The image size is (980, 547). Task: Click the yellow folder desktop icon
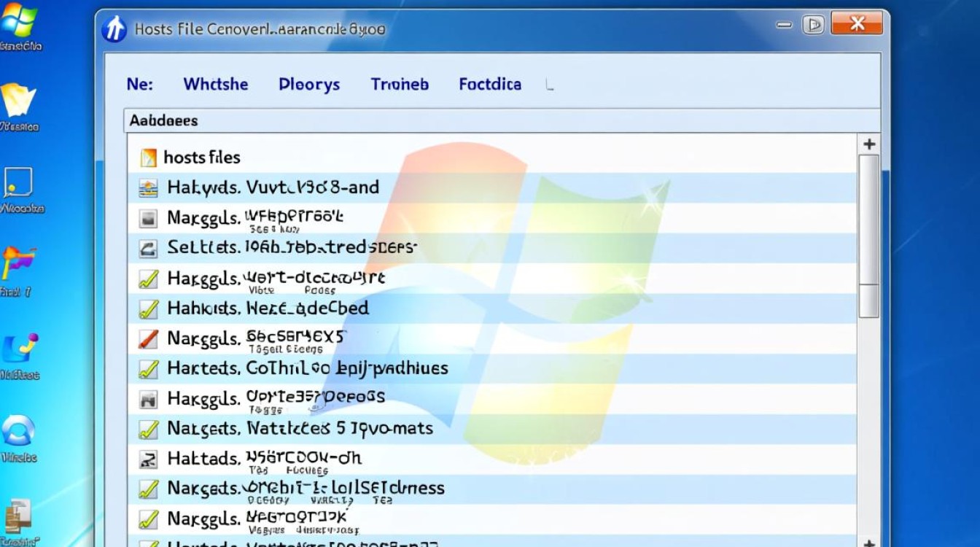click(x=18, y=101)
